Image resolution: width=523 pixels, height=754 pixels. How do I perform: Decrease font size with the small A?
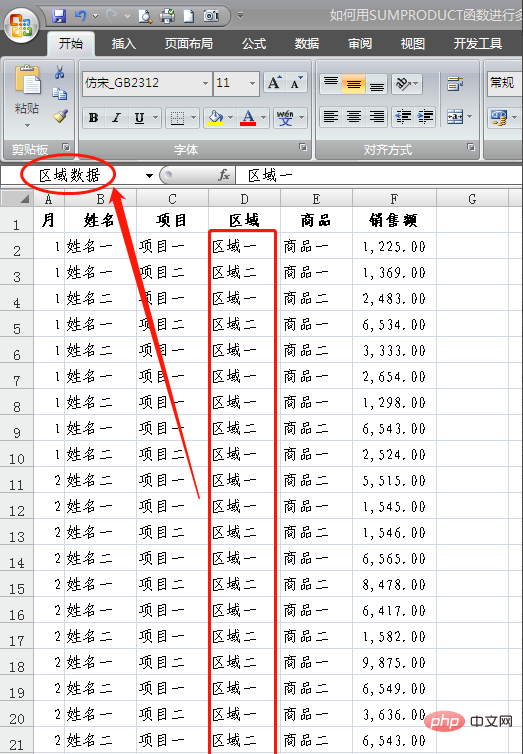pyautogui.click(x=296, y=83)
